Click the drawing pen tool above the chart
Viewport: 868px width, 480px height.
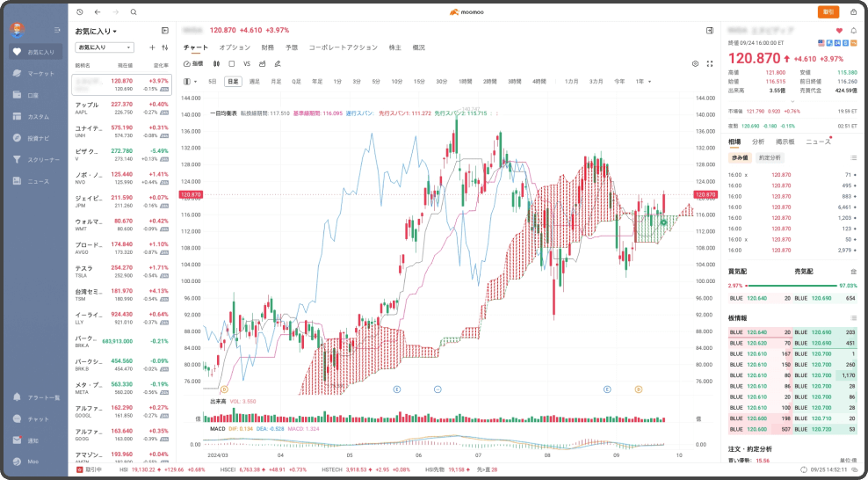coord(278,63)
